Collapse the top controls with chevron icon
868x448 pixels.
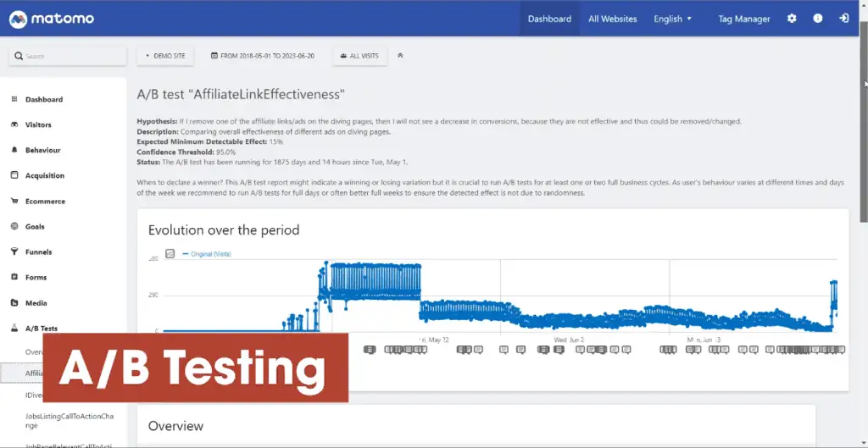[x=400, y=55]
